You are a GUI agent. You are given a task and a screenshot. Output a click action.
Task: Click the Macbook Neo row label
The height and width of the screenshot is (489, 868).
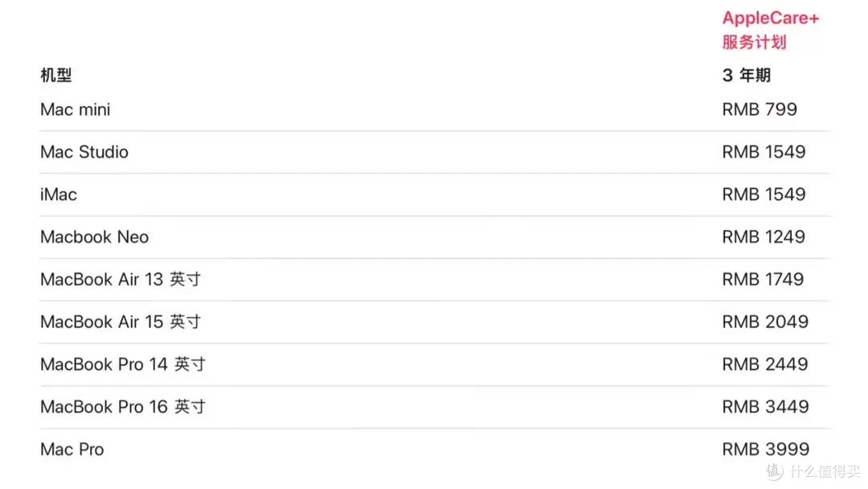(94, 237)
